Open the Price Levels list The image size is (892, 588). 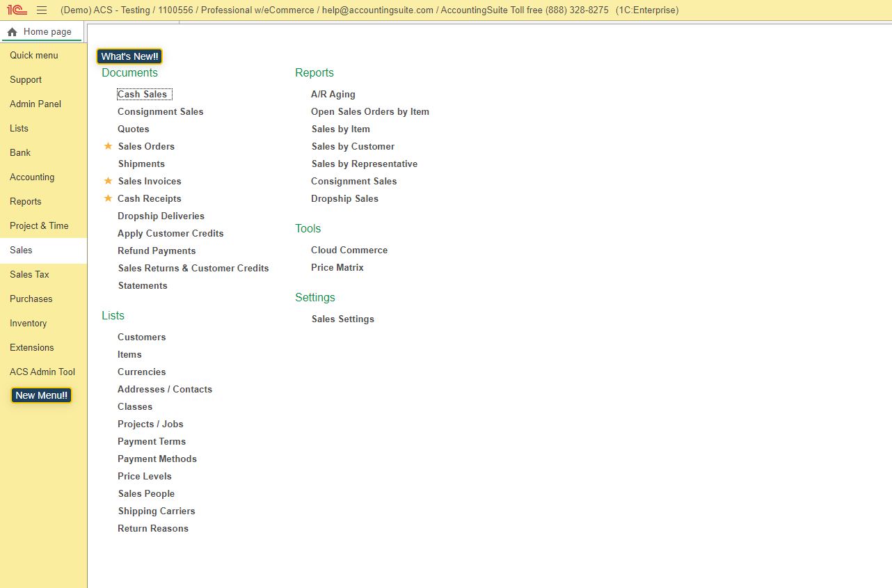[x=145, y=477]
